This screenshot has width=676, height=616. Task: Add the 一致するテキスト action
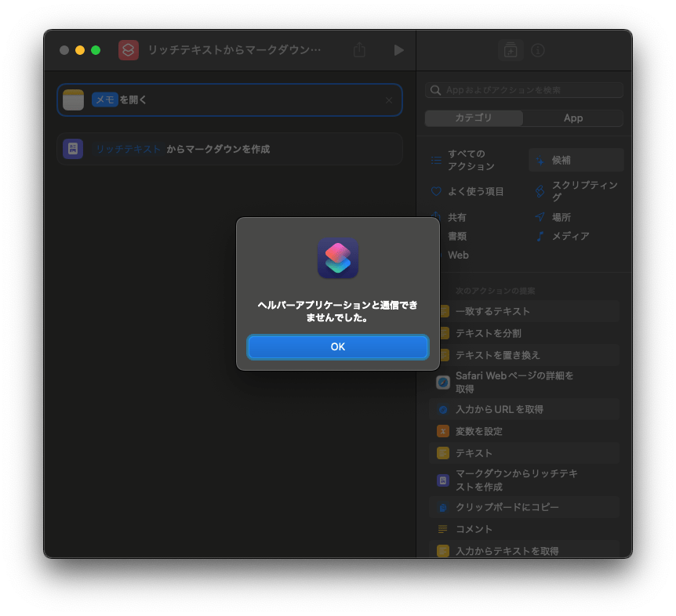(524, 311)
